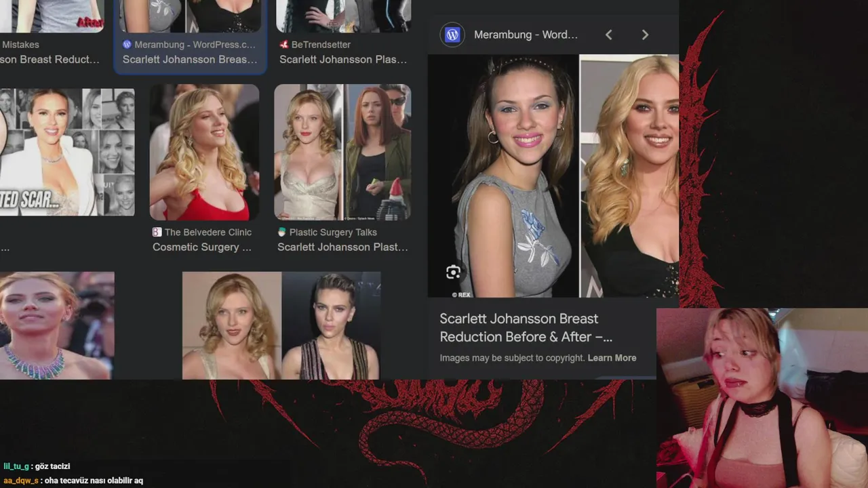This screenshot has height=488, width=868.
Task: Open the turquoise necklace thumbnail
Action: coord(57,325)
